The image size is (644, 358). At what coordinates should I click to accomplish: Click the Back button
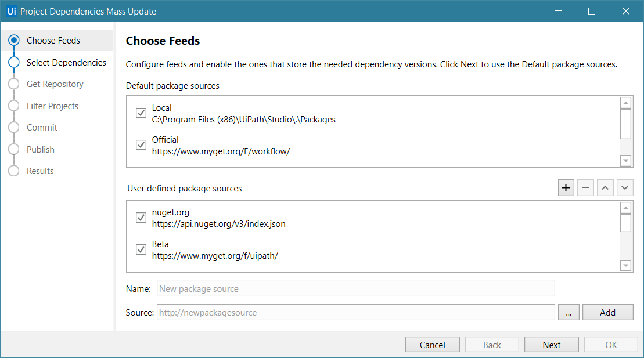click(x=492, y=345)
